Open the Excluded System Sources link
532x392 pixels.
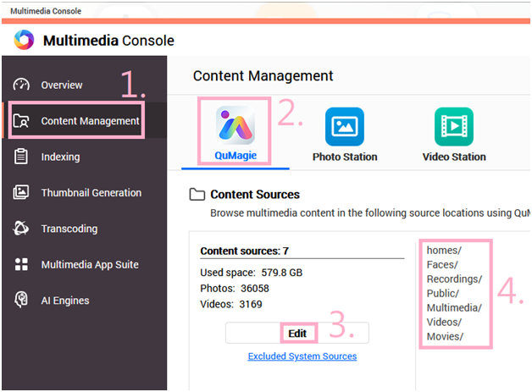pyautogui.click(x=302, y=356)
